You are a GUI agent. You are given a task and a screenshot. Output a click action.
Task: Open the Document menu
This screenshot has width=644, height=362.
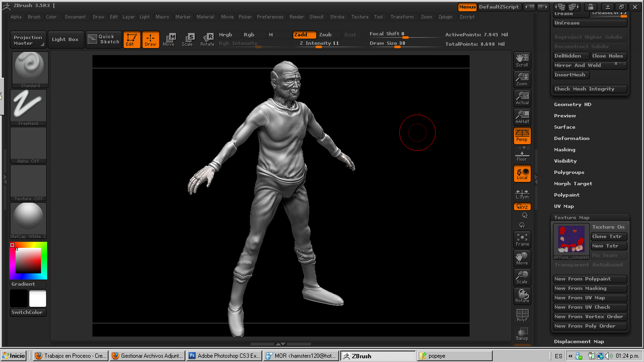pyautogui.click(x=75, y=17)
